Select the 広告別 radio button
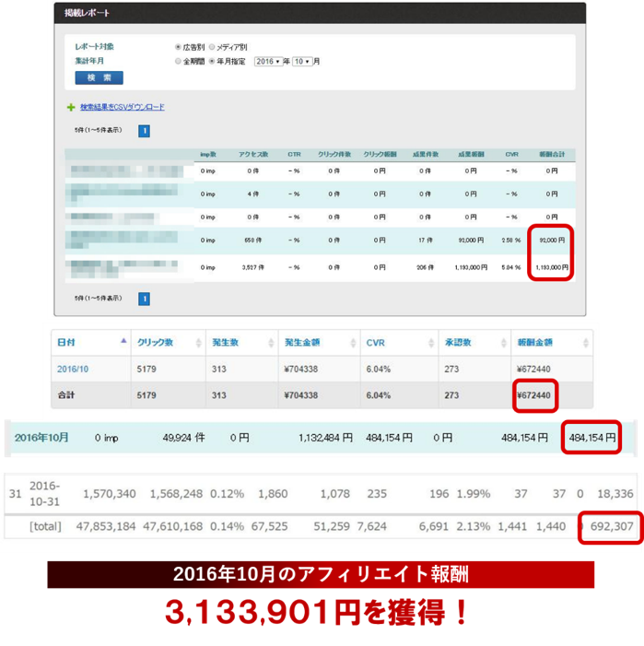 point(178,47)
